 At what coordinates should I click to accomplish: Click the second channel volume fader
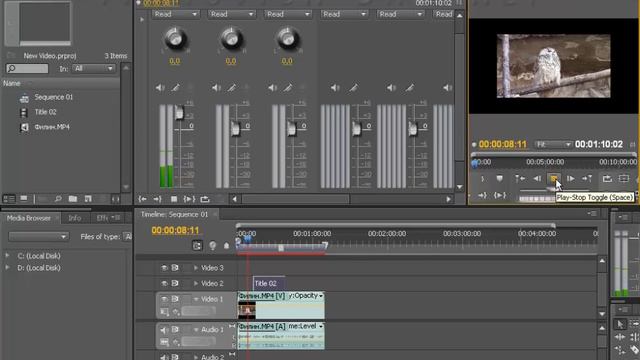tap(235, 128)
